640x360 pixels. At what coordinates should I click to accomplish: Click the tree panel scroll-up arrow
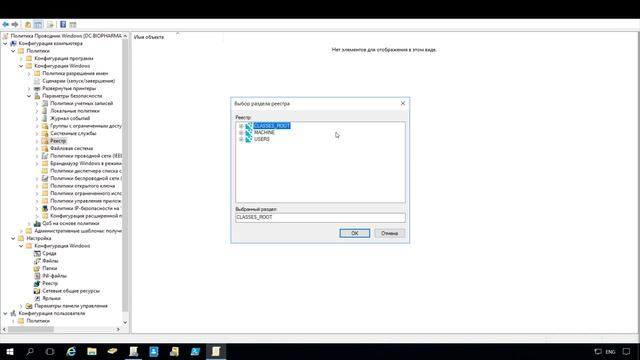[125, 36]
